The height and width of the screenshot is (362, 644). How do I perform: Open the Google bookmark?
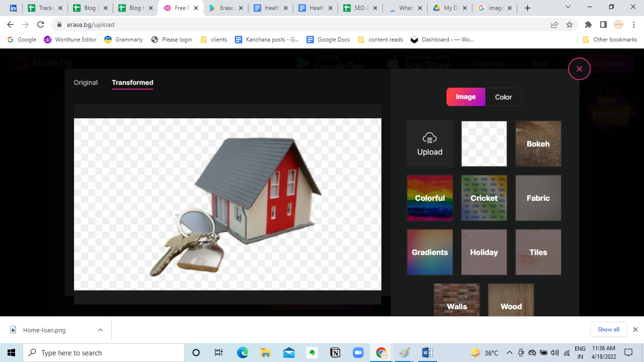[x=22, y=40]
